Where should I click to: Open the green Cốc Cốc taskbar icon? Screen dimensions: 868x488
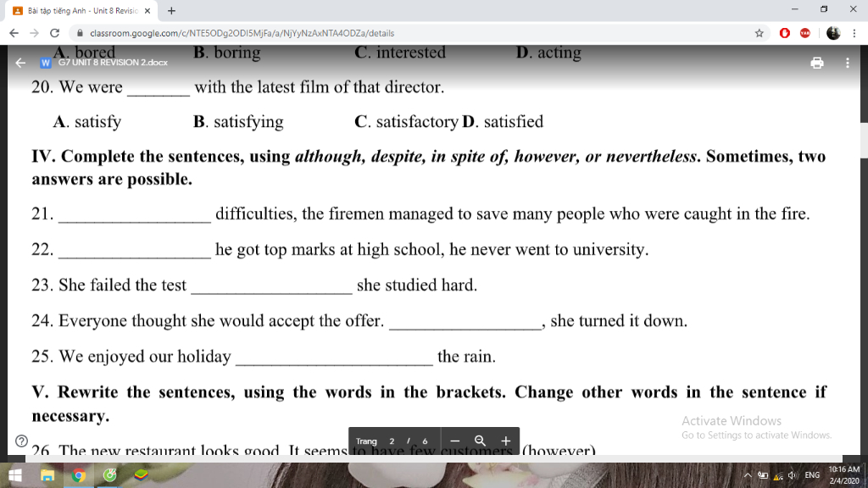point(109,475)
